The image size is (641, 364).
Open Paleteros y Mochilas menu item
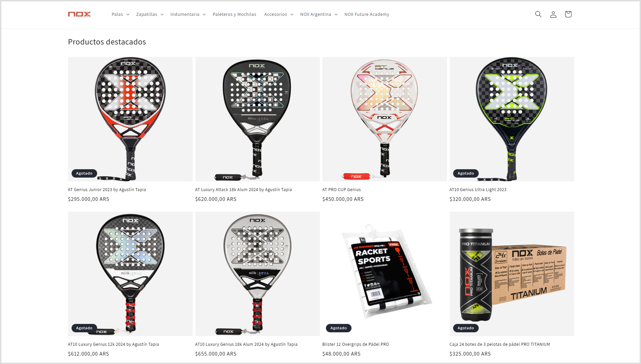click(234, 14)
